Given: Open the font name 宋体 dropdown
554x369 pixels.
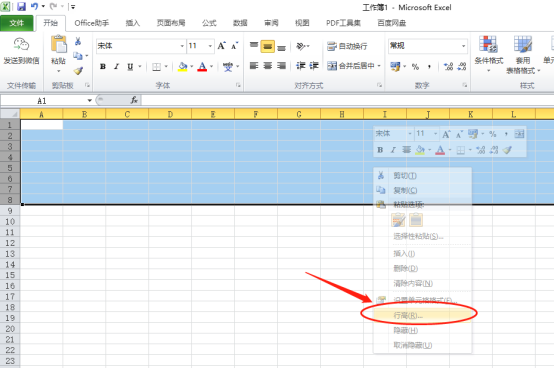Looking at the screenshot, I should click(x=182, y=46).
